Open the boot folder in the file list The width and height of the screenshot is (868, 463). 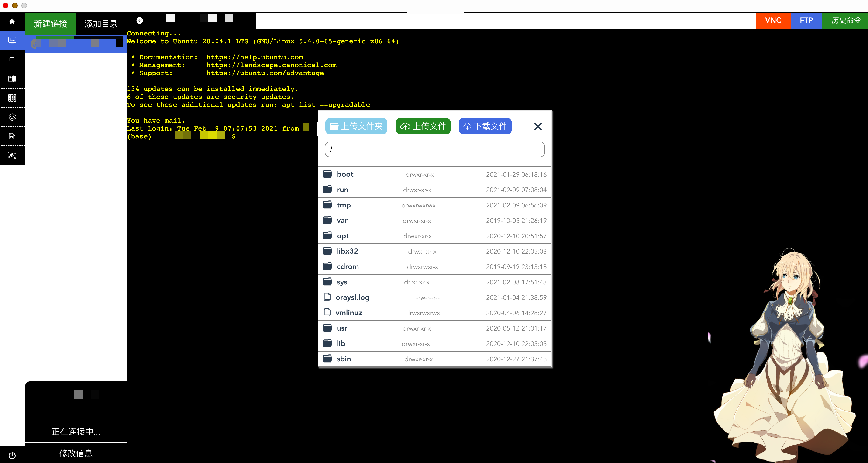[x=345, y=174]
